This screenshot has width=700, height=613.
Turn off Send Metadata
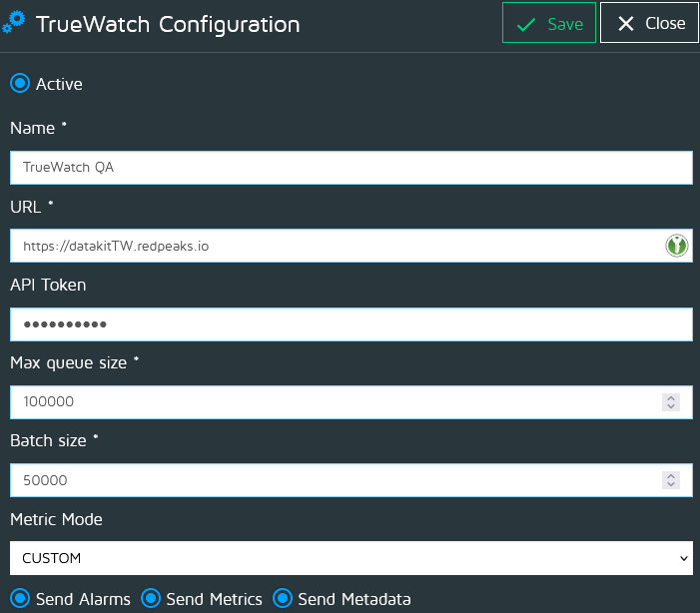click(283, 599)
